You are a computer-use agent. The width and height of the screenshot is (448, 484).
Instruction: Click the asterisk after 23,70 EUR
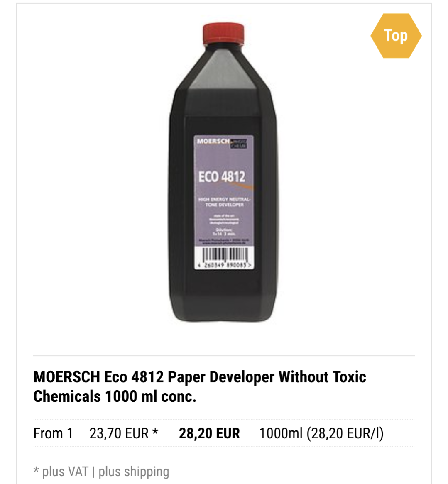(155, 432)
